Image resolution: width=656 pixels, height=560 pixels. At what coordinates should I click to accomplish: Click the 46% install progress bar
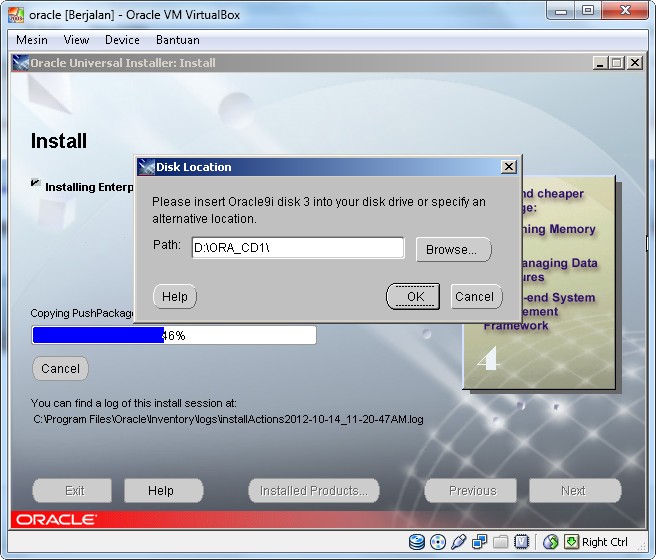[x=174, y=335]
